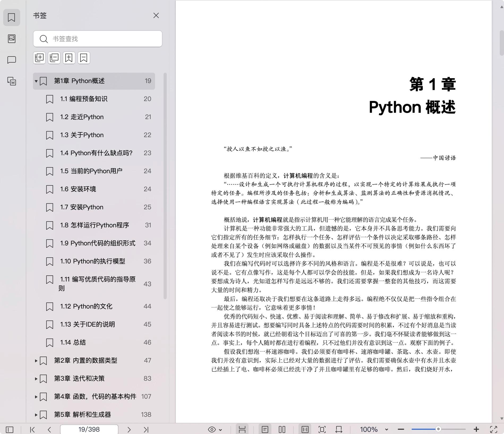Expand 第2章 内置的数据类型 chapter

tap(36, 361)
